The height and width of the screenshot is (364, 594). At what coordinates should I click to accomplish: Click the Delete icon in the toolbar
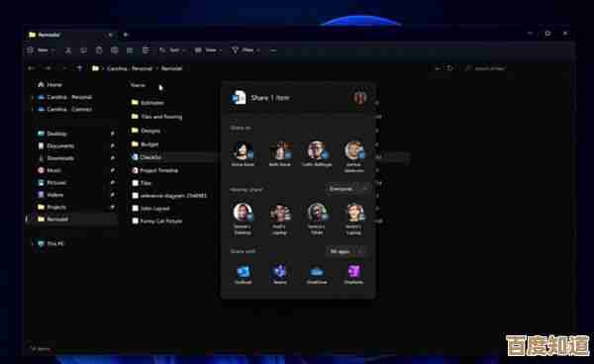146,50
